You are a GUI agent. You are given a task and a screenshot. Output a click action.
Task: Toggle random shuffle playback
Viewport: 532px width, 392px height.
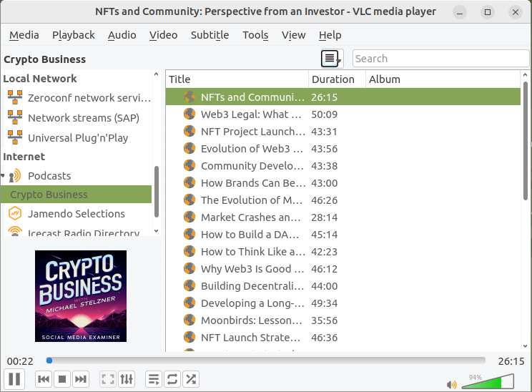(191, 378)
